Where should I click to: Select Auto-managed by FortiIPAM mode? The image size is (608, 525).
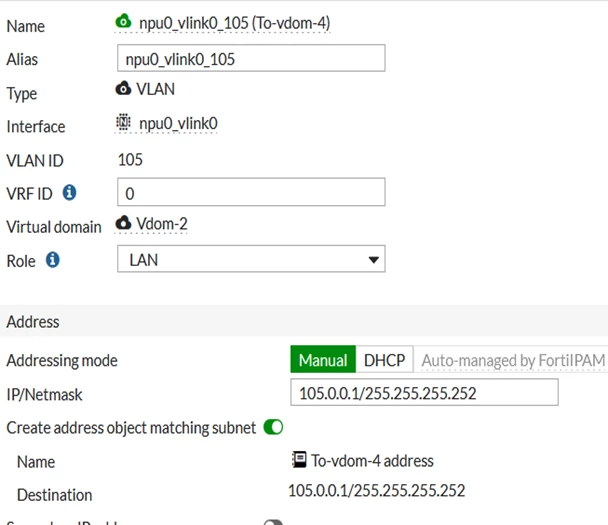point(513,360)
